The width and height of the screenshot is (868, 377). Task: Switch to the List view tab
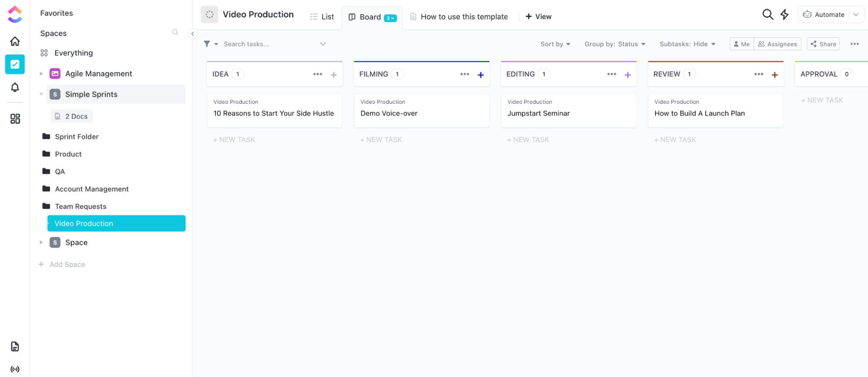pyautogui.click(x=322, y=17)
